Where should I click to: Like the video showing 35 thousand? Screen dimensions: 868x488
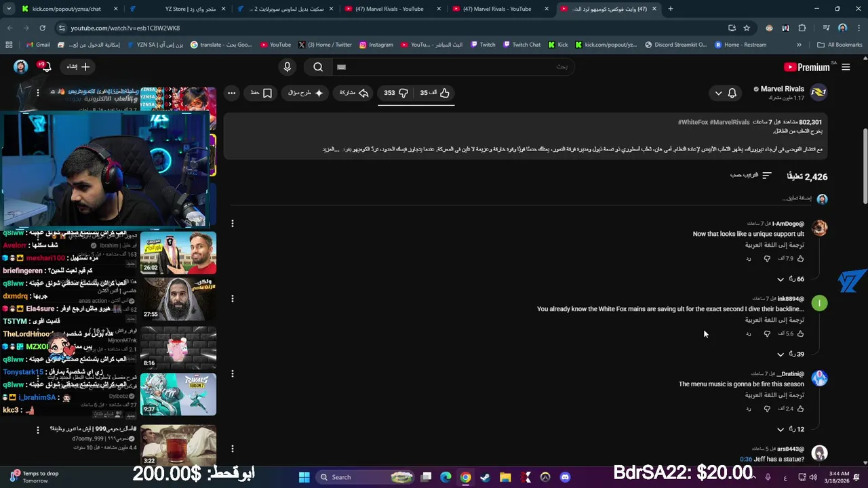[435, 93]
